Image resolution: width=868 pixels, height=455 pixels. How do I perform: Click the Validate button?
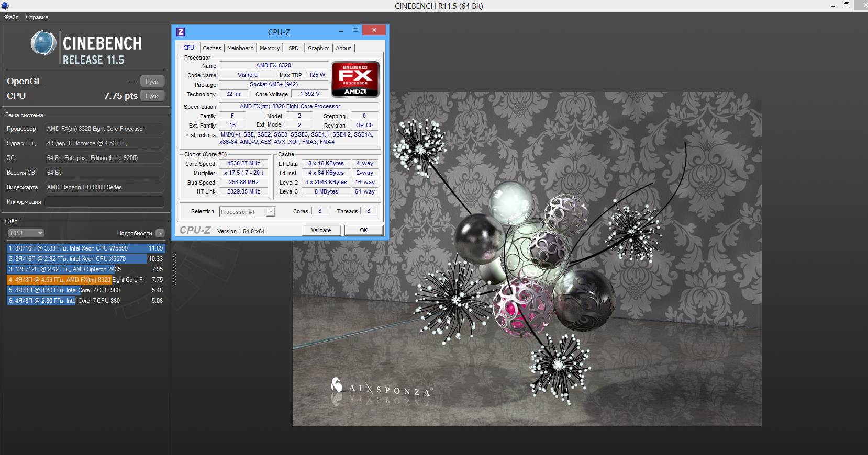[x=321, y=230]
